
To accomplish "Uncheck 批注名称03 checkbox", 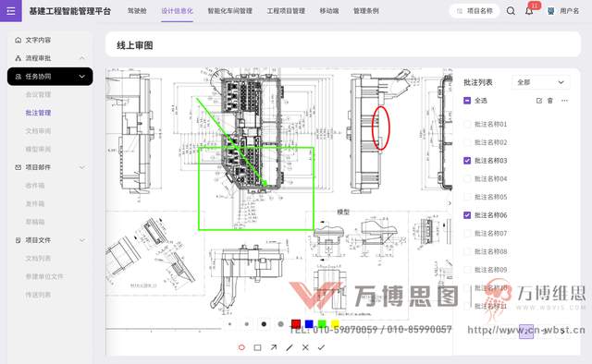I will tap(467, 161).
